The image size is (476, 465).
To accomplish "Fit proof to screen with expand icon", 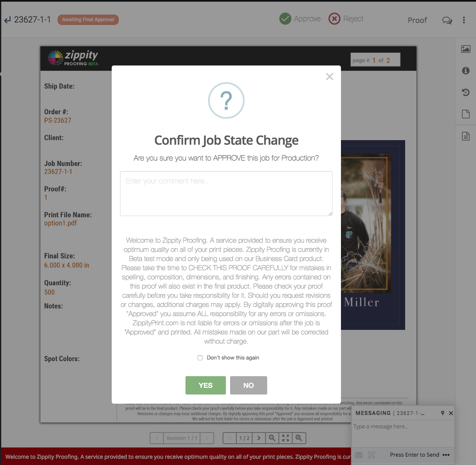I will (286, 438).
